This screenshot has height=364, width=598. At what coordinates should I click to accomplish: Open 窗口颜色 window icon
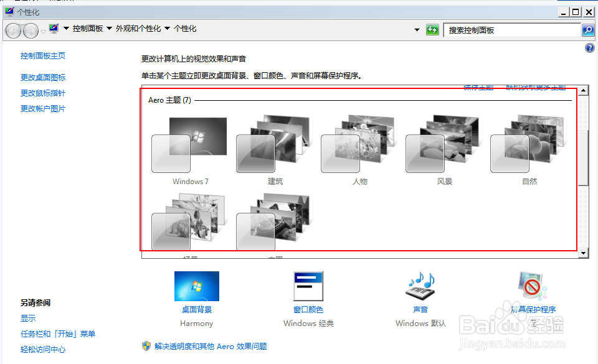pyautogui.click(x=308, y=286)
